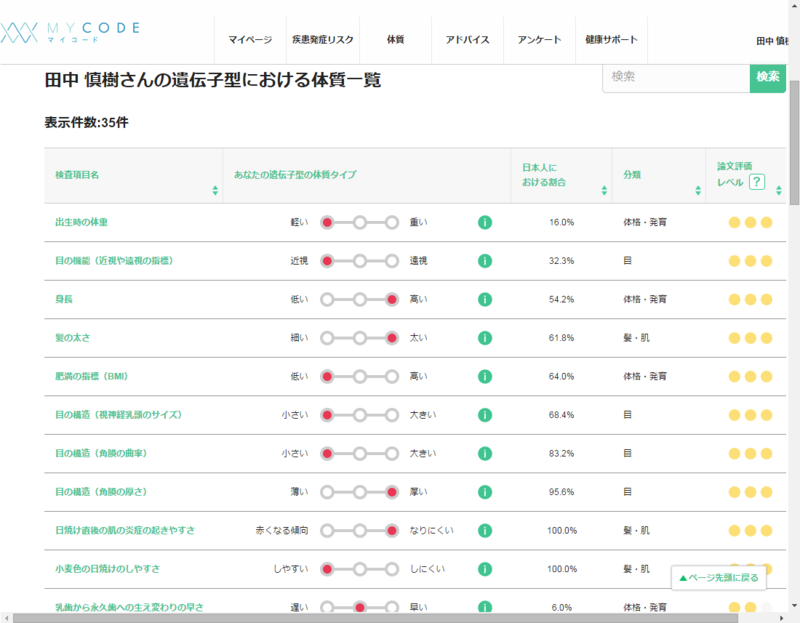The width and height of the screenshot is (800, 623).
Task: Click the 田中 慎樹 user name at top right
Action: (x=772, y=41)
